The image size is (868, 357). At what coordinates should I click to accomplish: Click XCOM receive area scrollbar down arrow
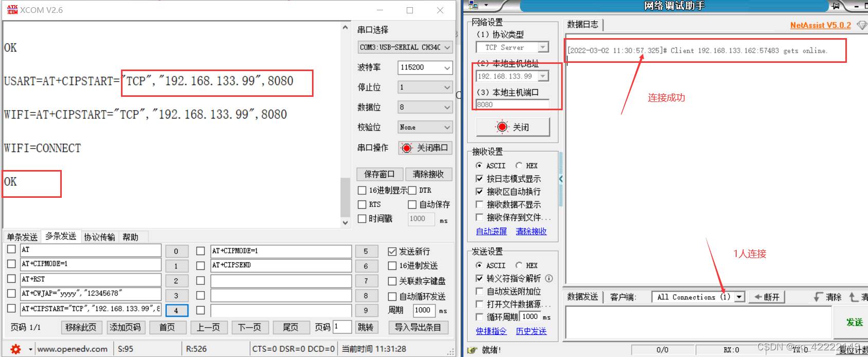click(345, 223)
